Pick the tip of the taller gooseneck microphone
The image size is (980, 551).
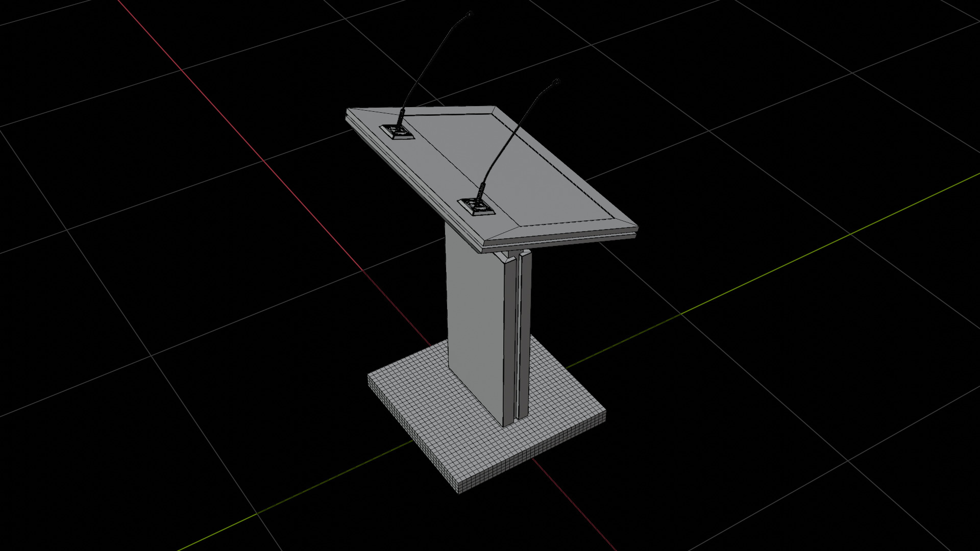click(x=470, y=14)
